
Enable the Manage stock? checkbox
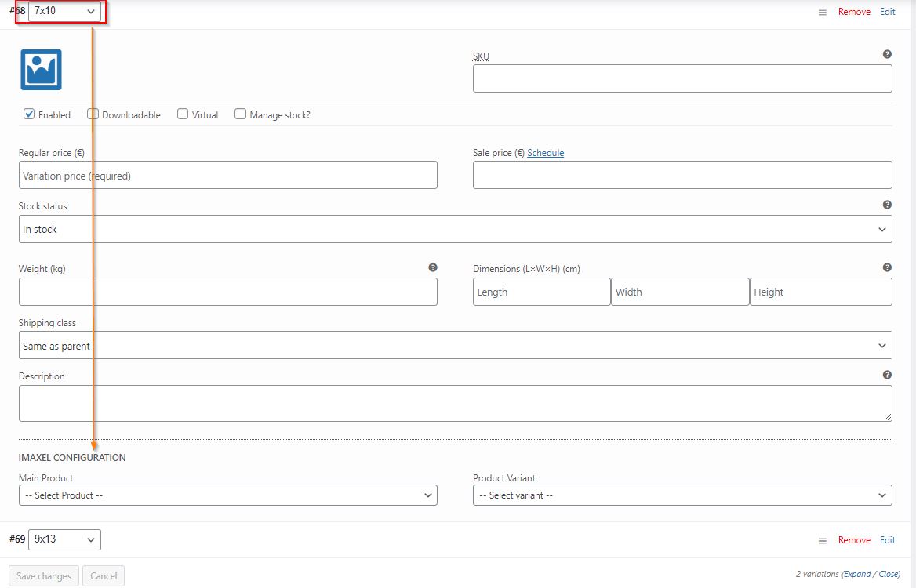[240, 114]
